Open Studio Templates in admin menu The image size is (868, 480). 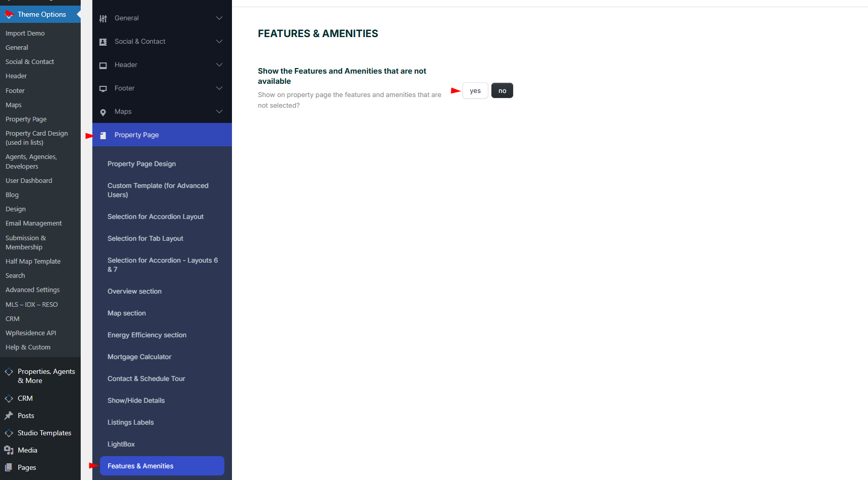tap(44, 433)
